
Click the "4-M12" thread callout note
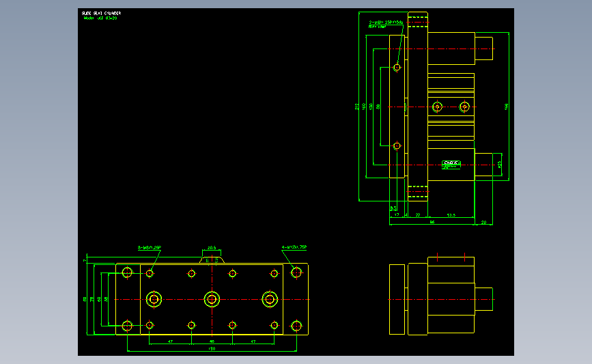tap(294, 247)
